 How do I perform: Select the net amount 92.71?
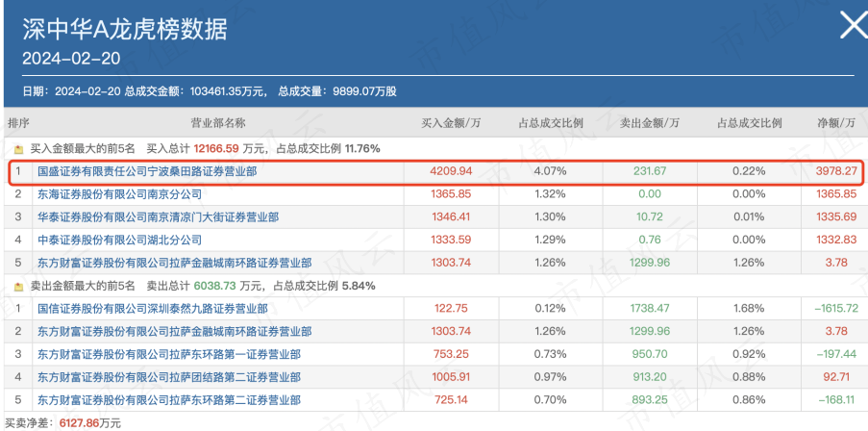point(836,377)
